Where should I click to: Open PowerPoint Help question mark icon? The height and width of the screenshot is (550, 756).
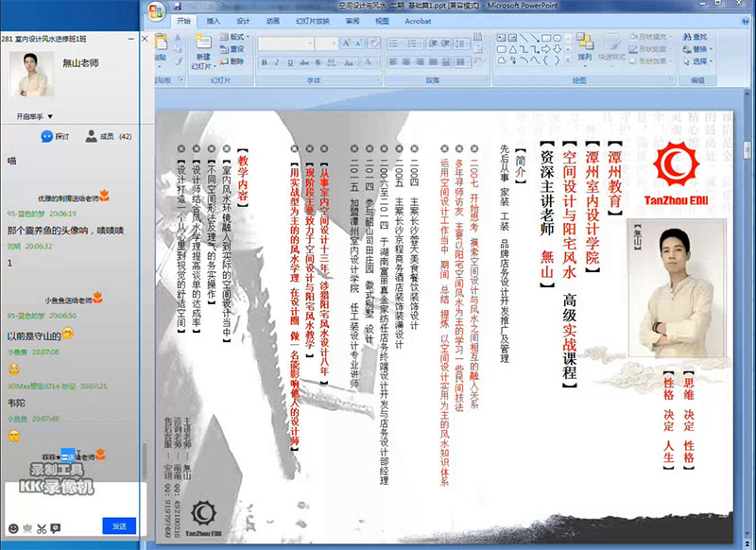(x=747, y=21)
